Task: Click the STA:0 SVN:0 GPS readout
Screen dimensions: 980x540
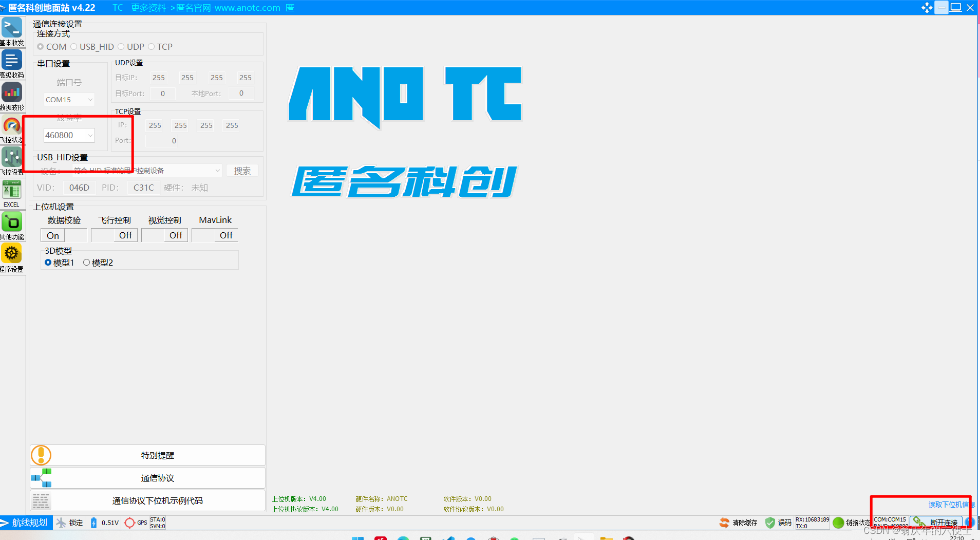Action: pos(158,523)
